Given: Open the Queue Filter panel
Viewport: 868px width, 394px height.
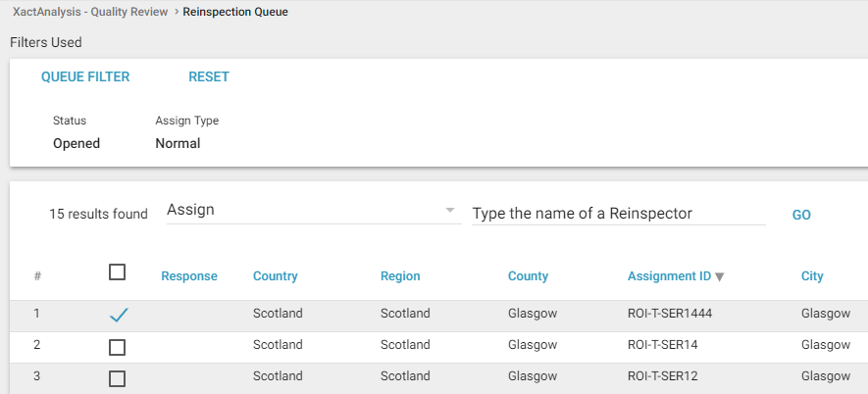Looking at the screenshot, I should [85, 76].
